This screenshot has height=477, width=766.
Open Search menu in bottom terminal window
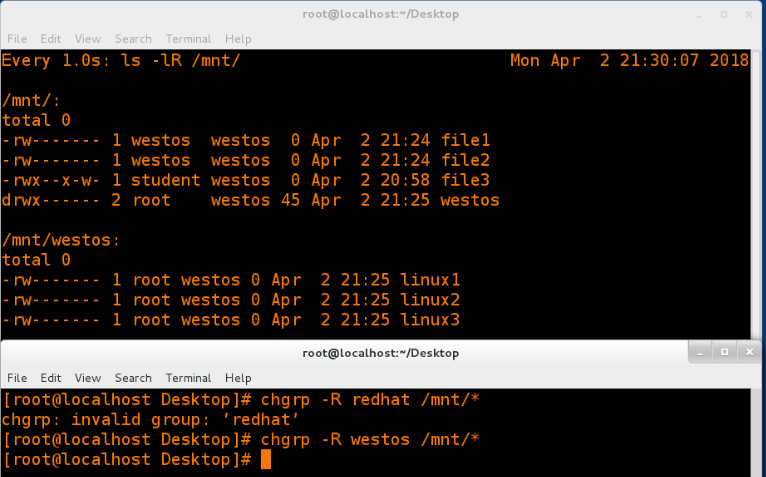[x=133, y=378]
